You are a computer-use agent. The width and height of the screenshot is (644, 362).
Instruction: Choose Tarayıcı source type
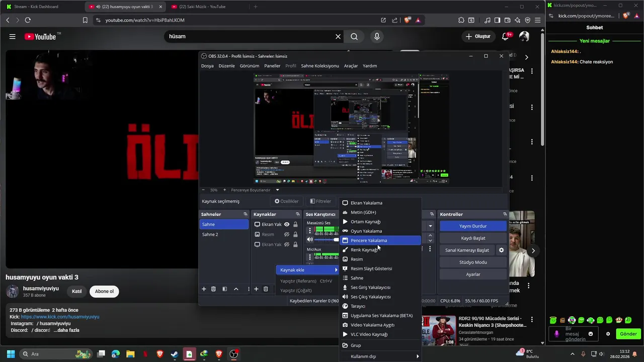[x=380, y=306]
